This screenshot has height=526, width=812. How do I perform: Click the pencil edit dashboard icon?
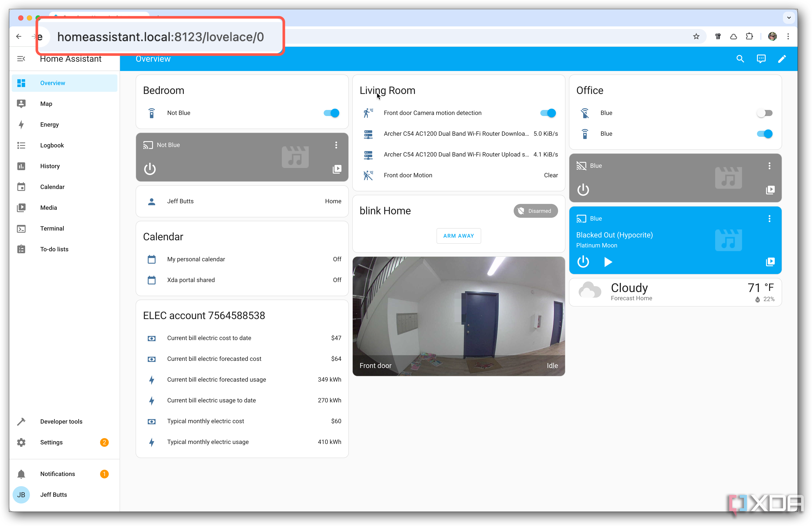tap(782, 59)
